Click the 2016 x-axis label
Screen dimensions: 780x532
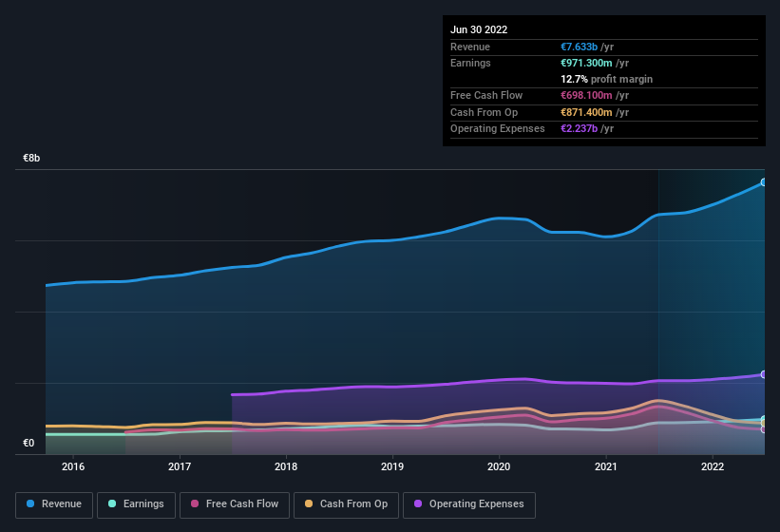point(73,466)
